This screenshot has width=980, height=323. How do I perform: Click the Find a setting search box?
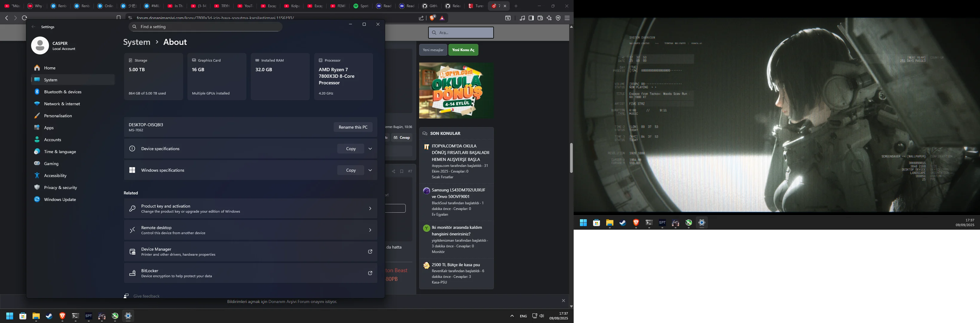click(206, 27)
